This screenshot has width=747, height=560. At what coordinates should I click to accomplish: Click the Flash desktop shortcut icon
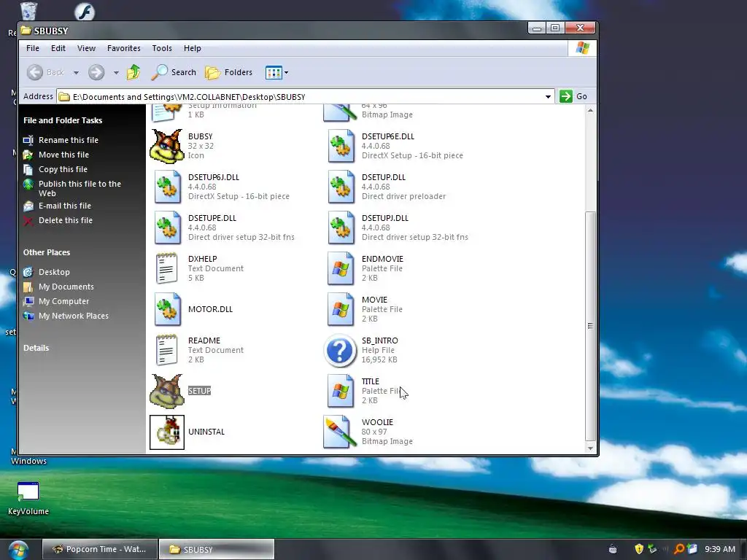pyautogui.click(x=85, y=11)
